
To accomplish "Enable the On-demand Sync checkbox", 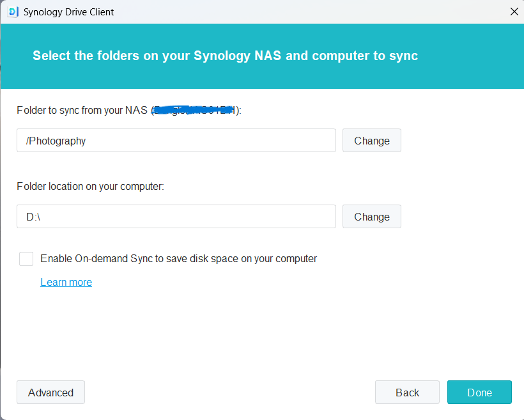I will click(26, 259).
